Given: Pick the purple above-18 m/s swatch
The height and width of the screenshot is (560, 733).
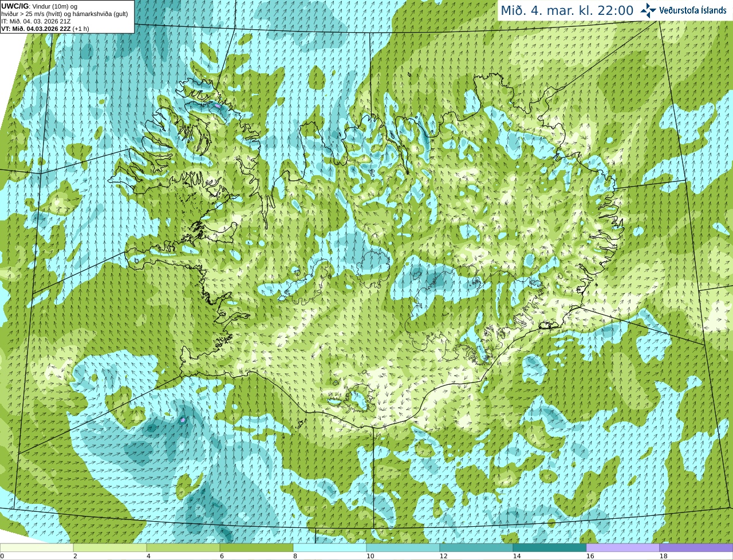Looking at the screenshot, I should click(x=696, y=547).
